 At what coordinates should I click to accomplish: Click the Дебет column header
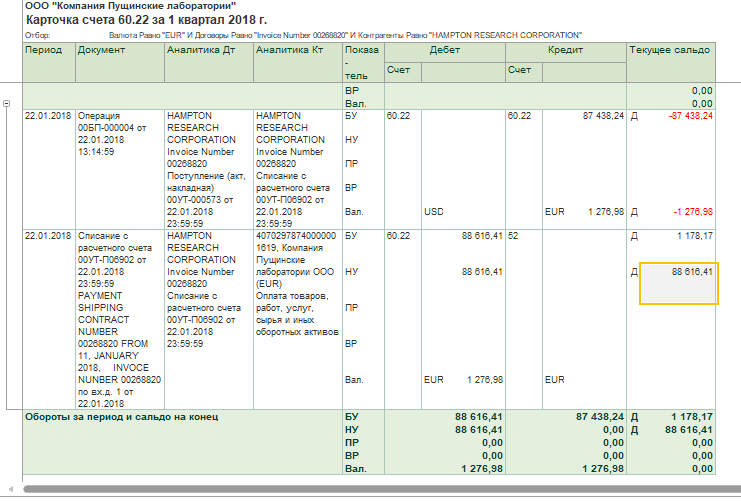[x=445, y=49]
